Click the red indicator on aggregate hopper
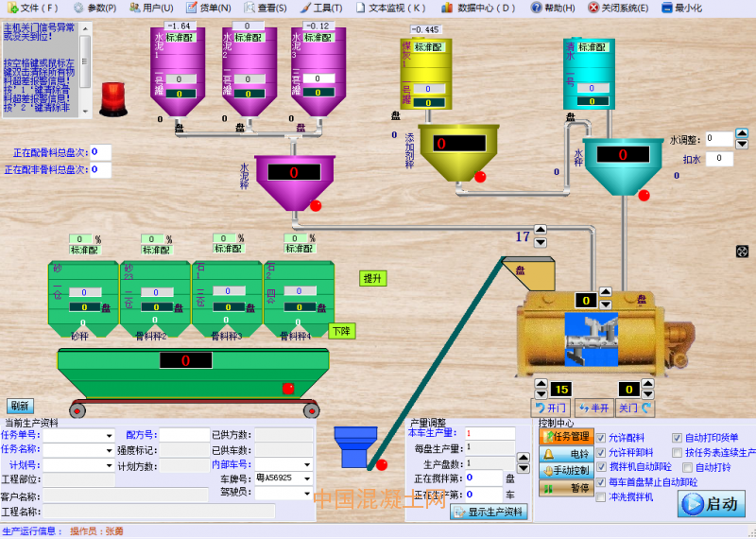The width and height of the screenshot is (756, 539). [288, 388]
